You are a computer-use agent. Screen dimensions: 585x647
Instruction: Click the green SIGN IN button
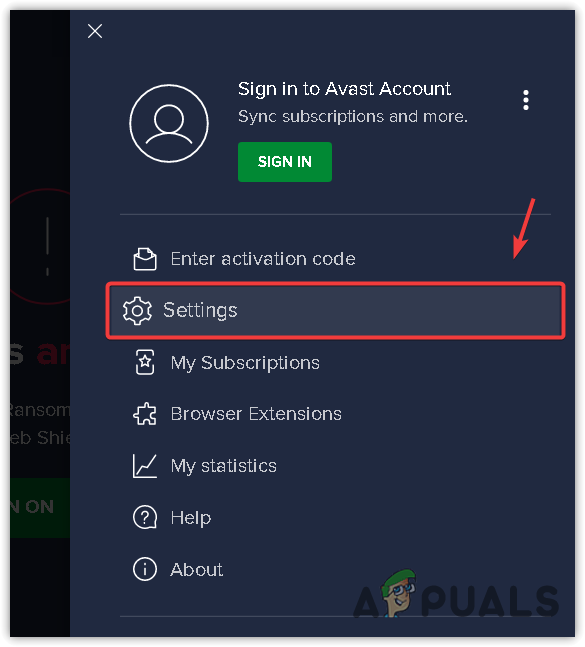(x=285, y=162)
